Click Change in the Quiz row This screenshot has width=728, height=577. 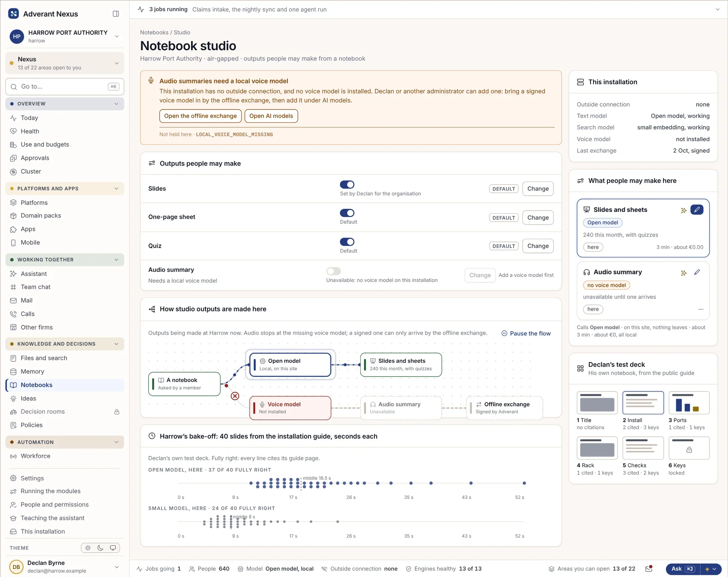click(538, 246)
